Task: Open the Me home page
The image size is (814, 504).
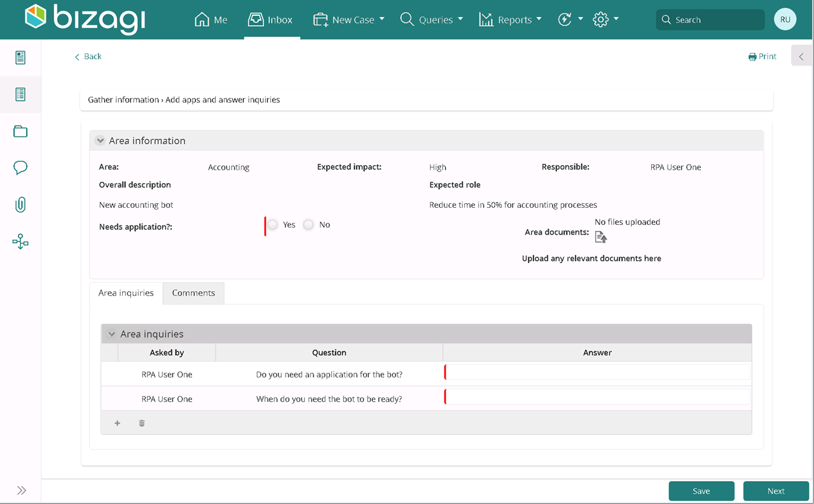Action: click(x=210, y=20)
